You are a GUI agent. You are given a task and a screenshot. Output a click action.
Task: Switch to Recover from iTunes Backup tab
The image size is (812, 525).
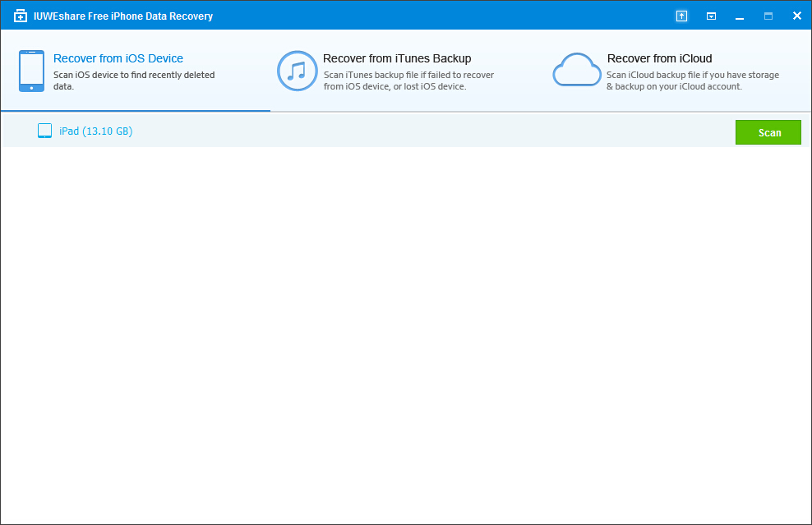tap(397, 58)
